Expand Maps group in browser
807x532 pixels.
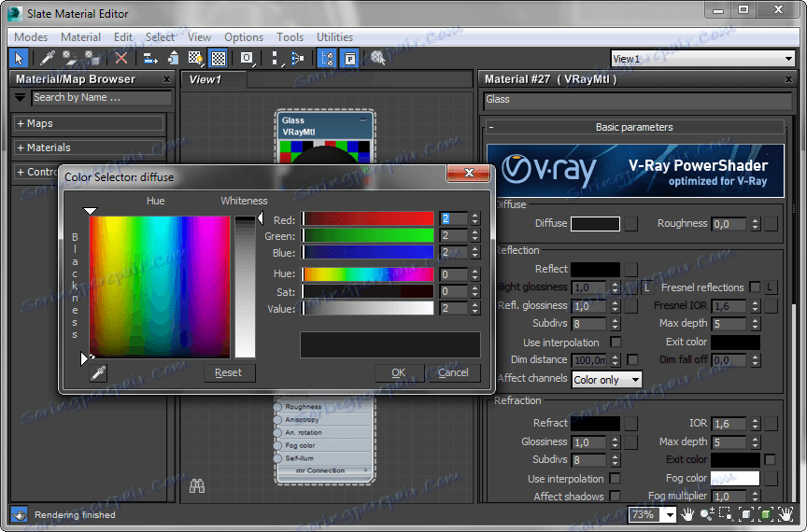coord(89,123)
